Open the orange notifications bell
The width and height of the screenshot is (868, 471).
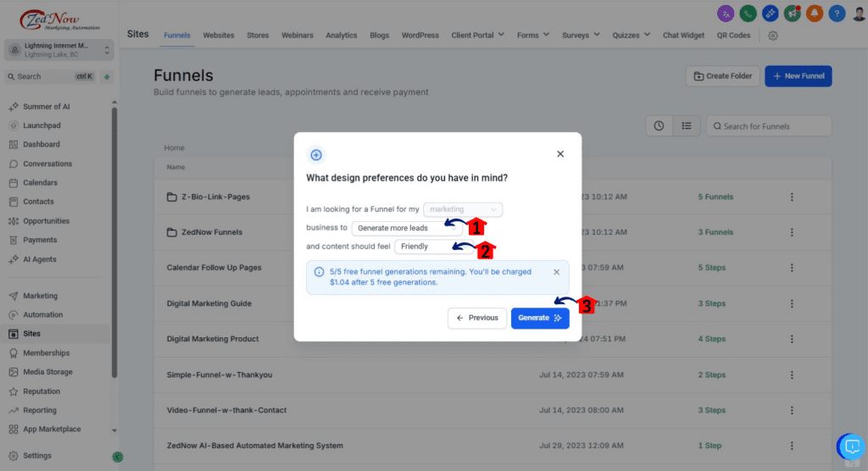point(815,14)
